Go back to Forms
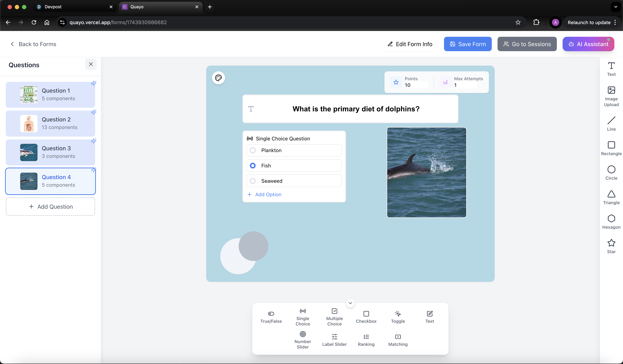The width and height of the screenshot is (623, 364). click(x=33, y=44)
